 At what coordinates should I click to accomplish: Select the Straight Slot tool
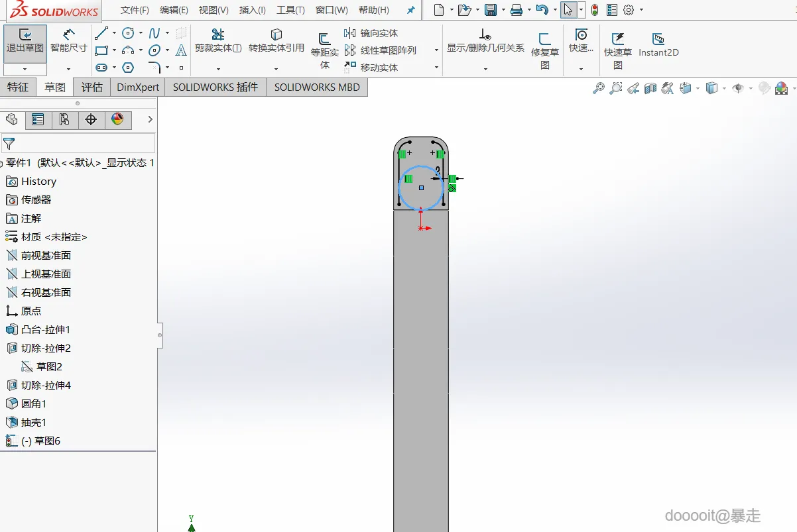coord(101,68)
